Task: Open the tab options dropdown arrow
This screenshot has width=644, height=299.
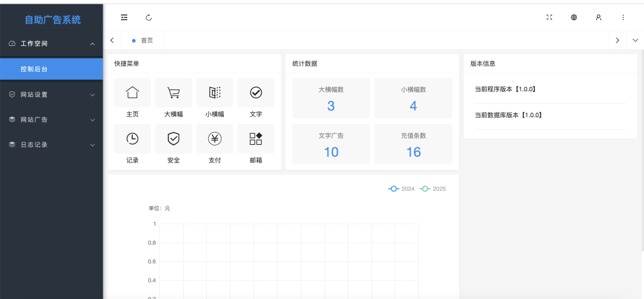Action: pyautogui.click(x=635, y=40)
